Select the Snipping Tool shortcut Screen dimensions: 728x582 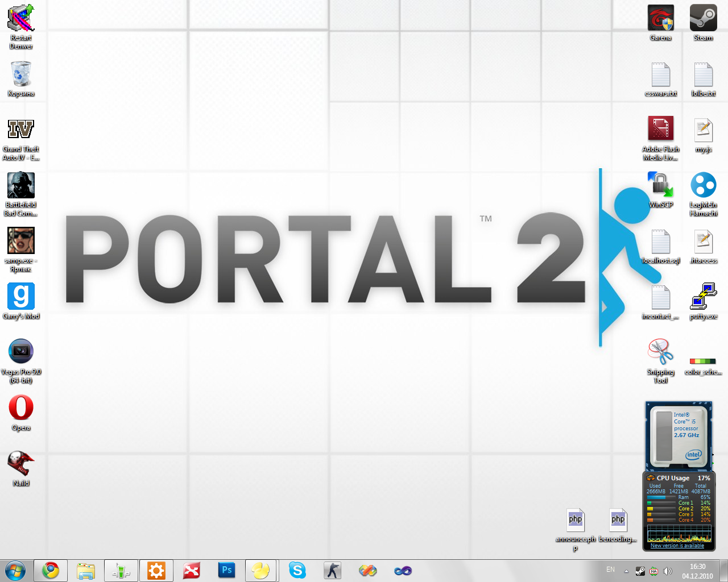tap(661, 361)
